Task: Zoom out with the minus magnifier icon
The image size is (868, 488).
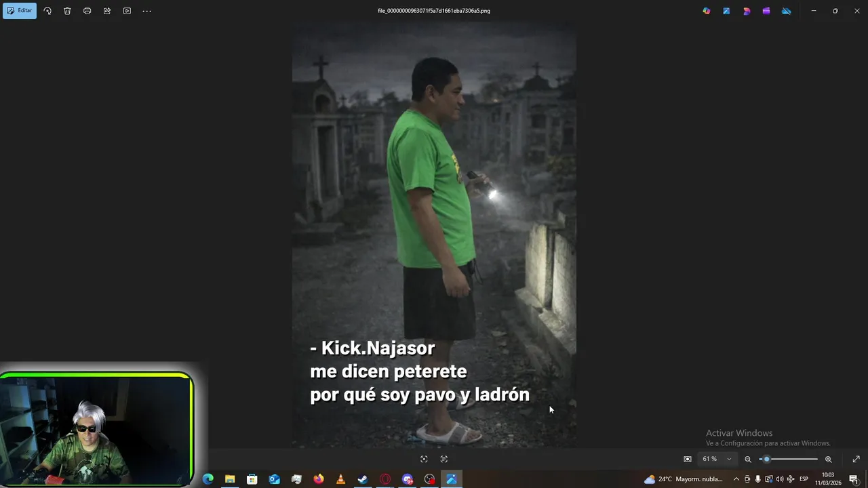Action: (x=748, y=459)
